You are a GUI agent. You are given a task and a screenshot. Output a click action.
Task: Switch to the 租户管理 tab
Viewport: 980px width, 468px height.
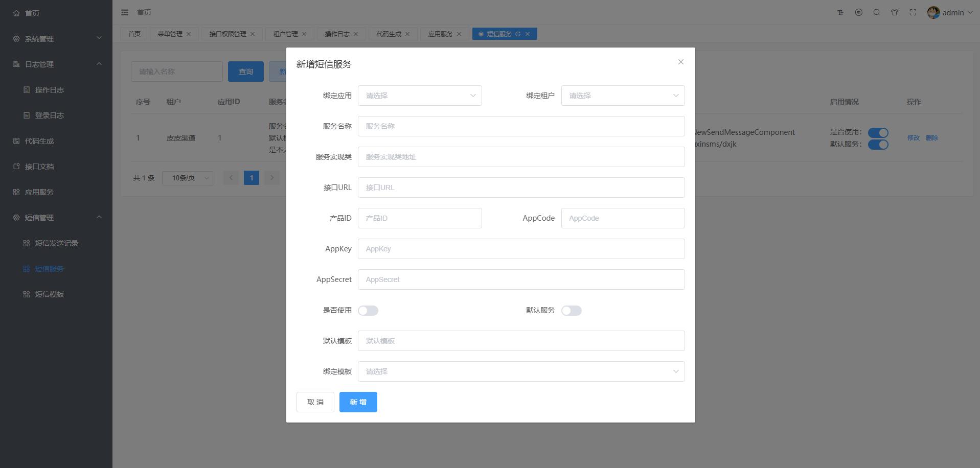[x=290, y=34]
